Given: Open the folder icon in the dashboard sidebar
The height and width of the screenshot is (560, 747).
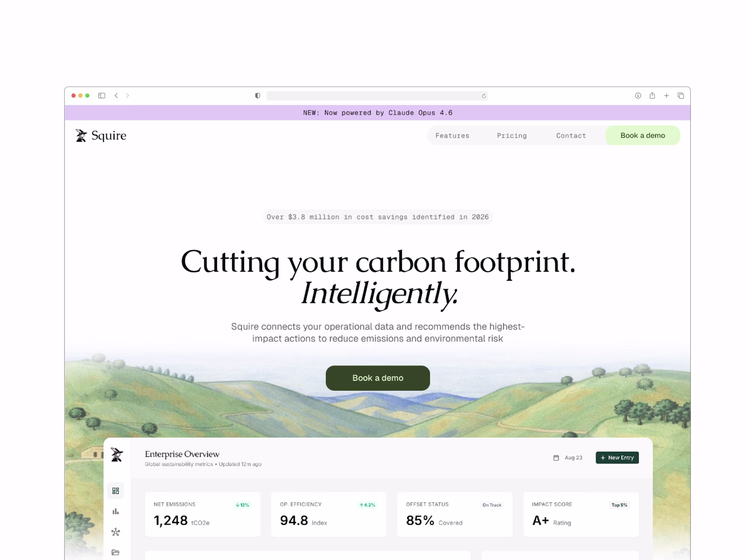Looking at the screenshot, I should click(x=116, y=552).
